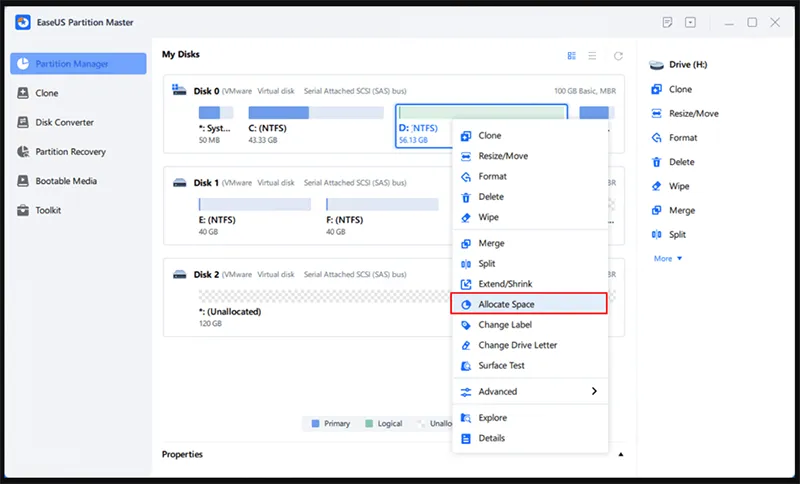Choose Clone in the context menu
Image resolution: width=800 pixels, height=484 pixels.
tap(530, 136)
